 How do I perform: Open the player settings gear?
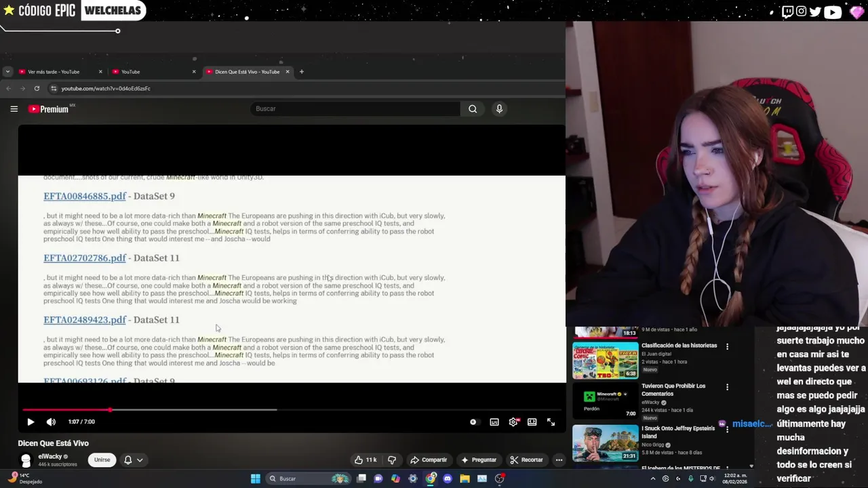point(513,422)
